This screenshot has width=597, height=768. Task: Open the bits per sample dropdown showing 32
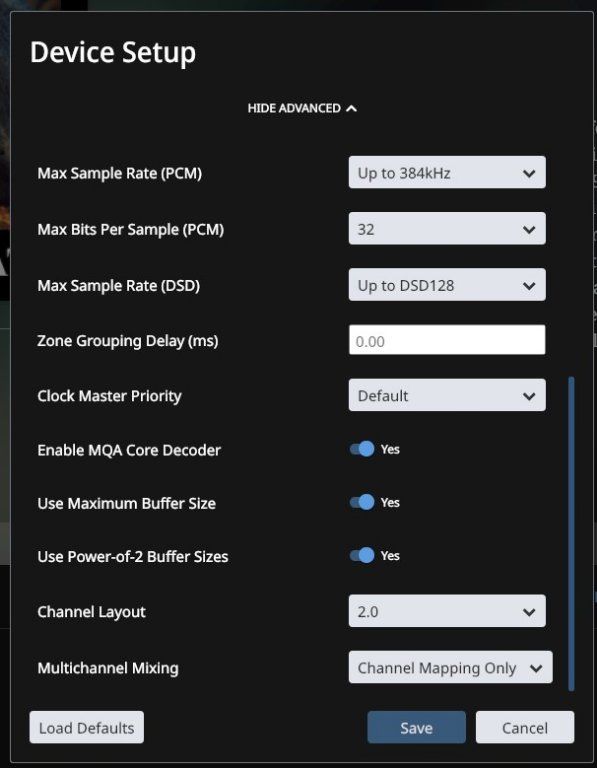447,228
